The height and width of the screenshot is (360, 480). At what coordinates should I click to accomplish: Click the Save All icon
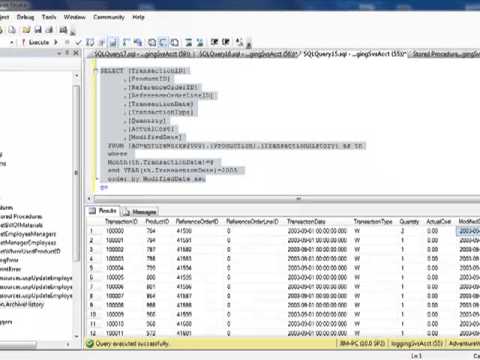click(49, 30)
